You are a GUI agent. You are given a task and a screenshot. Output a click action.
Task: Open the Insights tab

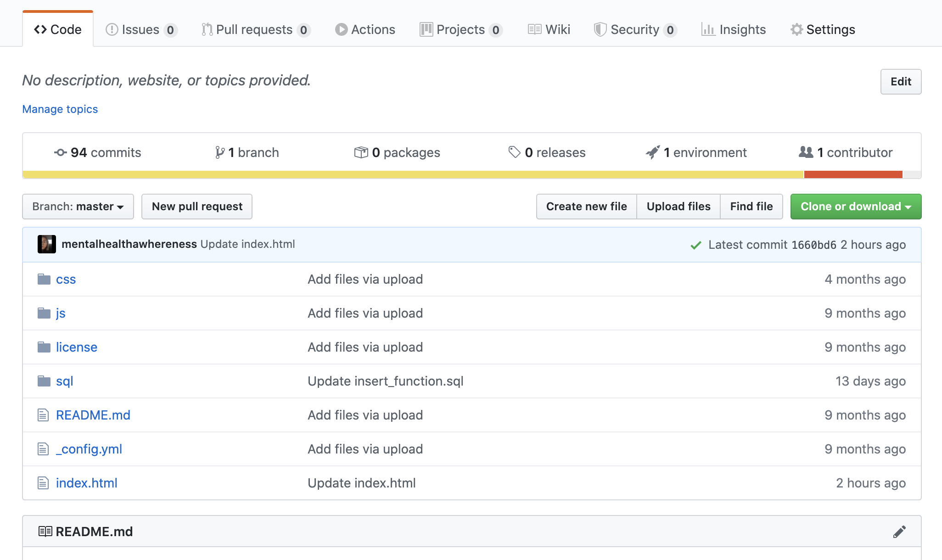point(734,29)
